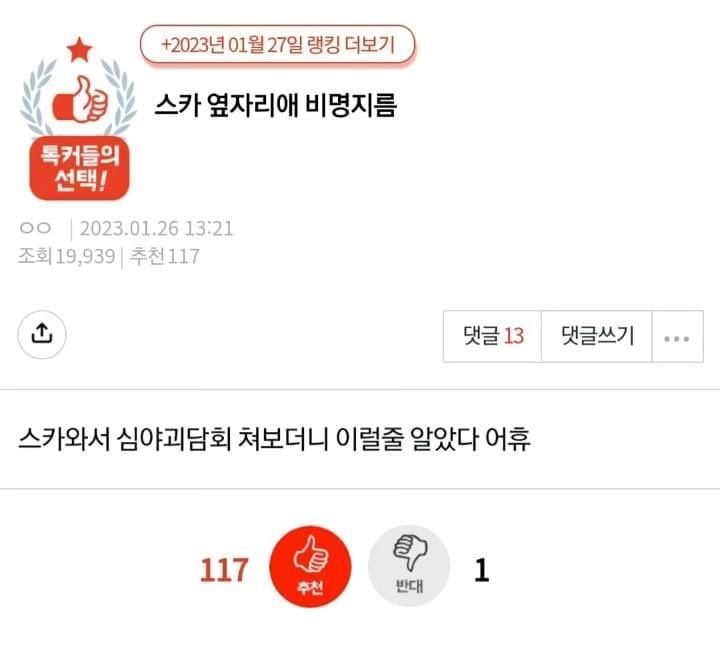The height and width of the screenshot is (664, 720).
Task: Open the 댓글 13 comments tab
Action: [x=492, y=337]
